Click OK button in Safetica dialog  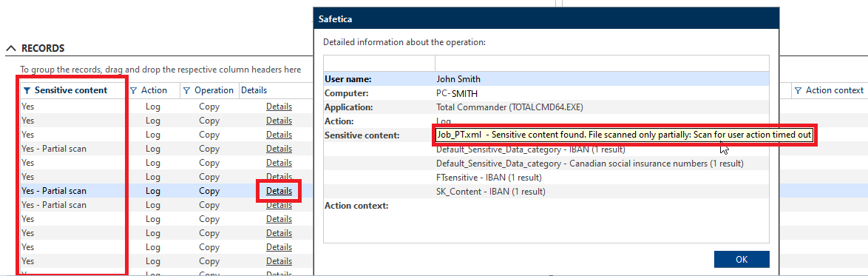coord(742,260)
